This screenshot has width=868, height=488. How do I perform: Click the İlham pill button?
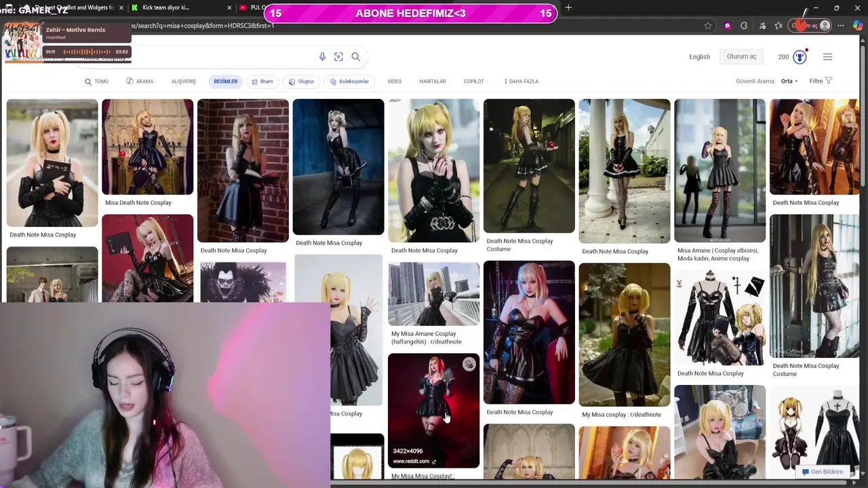(262, 81)
